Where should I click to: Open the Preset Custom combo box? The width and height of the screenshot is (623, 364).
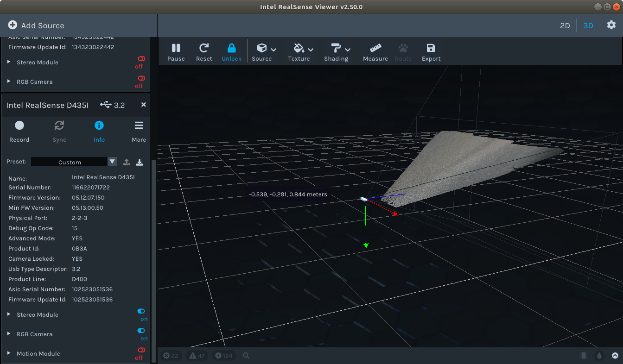[x=74, y=162]
